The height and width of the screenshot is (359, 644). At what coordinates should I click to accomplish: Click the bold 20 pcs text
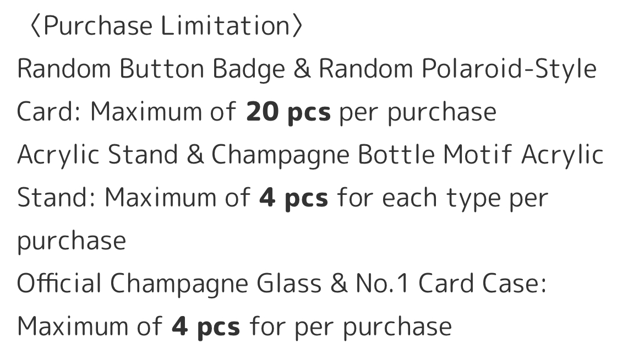tap(288, 111)
